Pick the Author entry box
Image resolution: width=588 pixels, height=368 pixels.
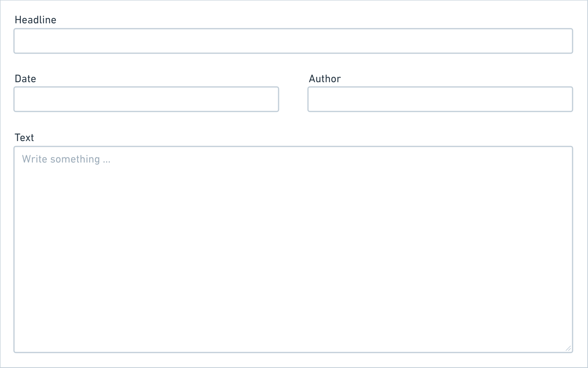point(440,99)
